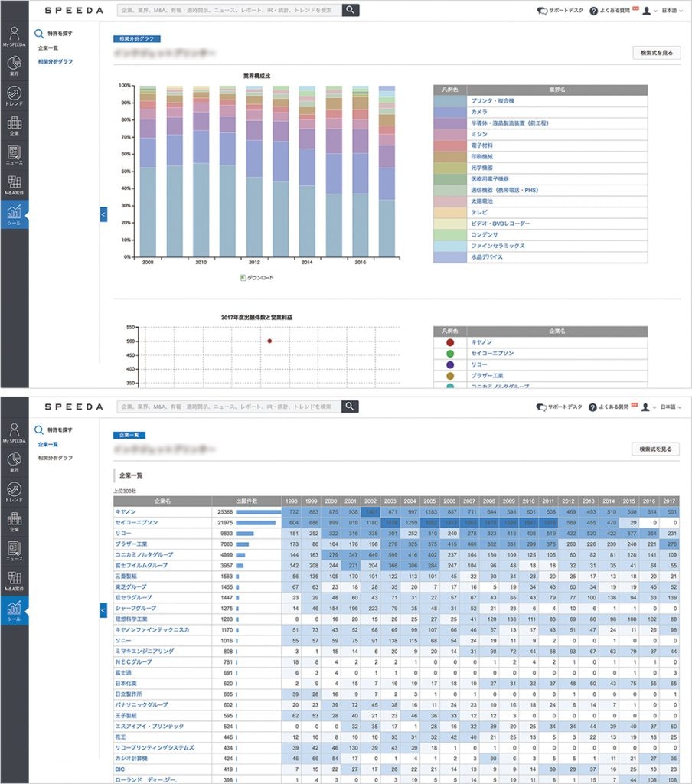Viewport: 692px width, 784px height.
Task: Select ツール chart icon in bottom screenshot sidebar
Action: 14,610
